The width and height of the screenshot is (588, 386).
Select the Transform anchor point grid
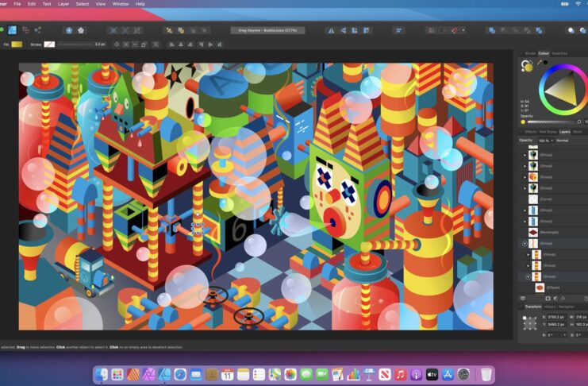tap(530, 323)
